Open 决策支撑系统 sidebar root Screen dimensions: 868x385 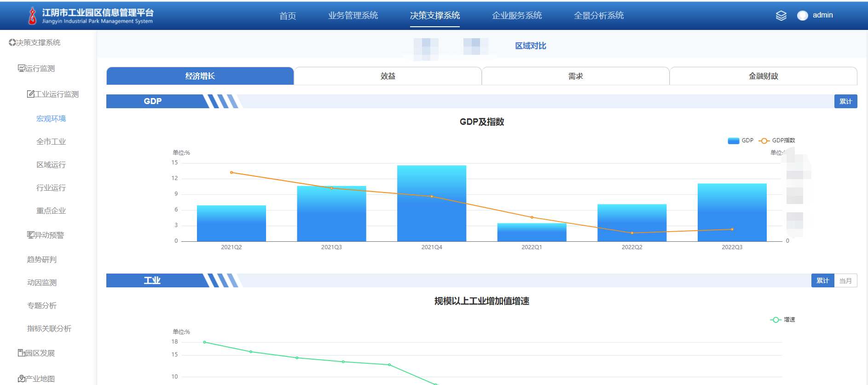tap(38, 42)
